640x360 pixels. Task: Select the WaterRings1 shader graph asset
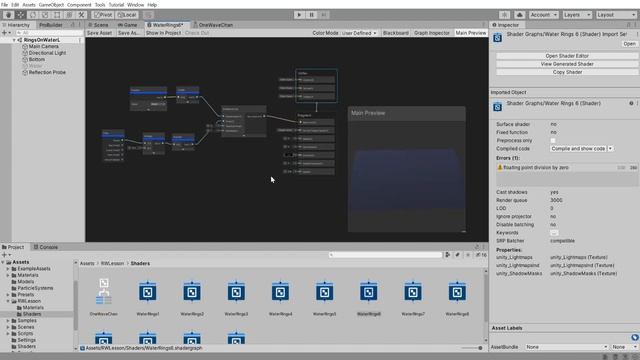tap(148, 297)
